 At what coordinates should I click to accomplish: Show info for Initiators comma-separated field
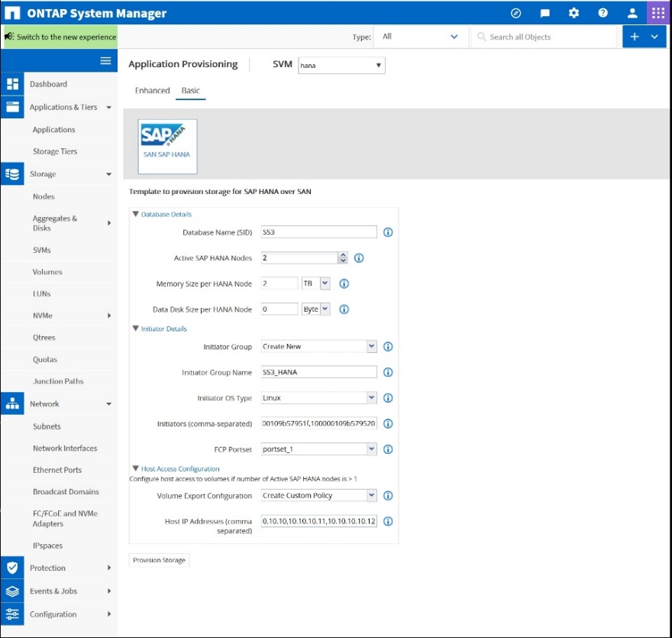click(x=388, y=423)
